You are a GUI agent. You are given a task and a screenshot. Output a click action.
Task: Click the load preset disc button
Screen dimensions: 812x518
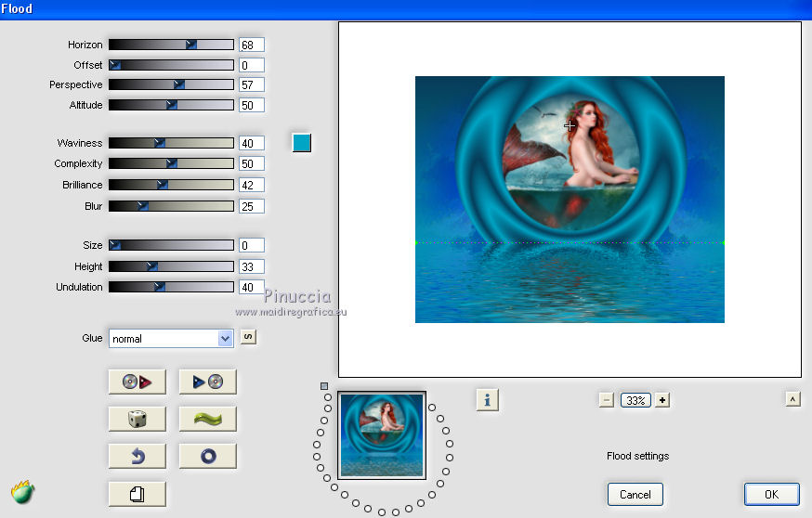[x=138, y=382]
